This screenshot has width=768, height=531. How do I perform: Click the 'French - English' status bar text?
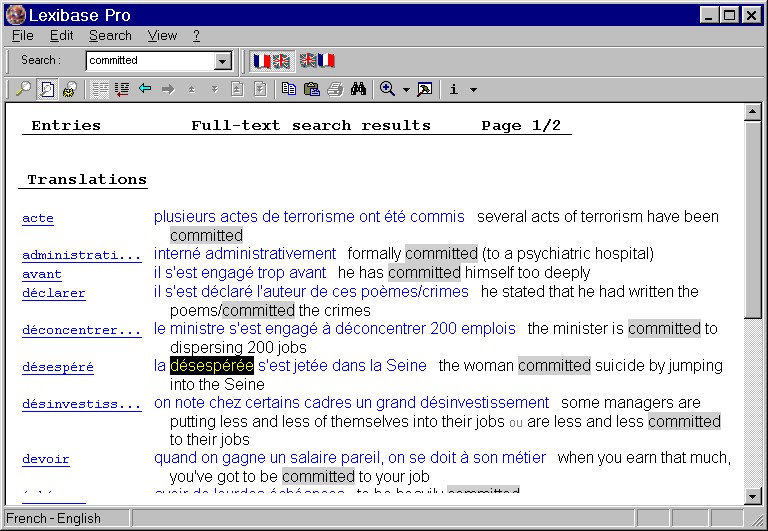[53, 518]
